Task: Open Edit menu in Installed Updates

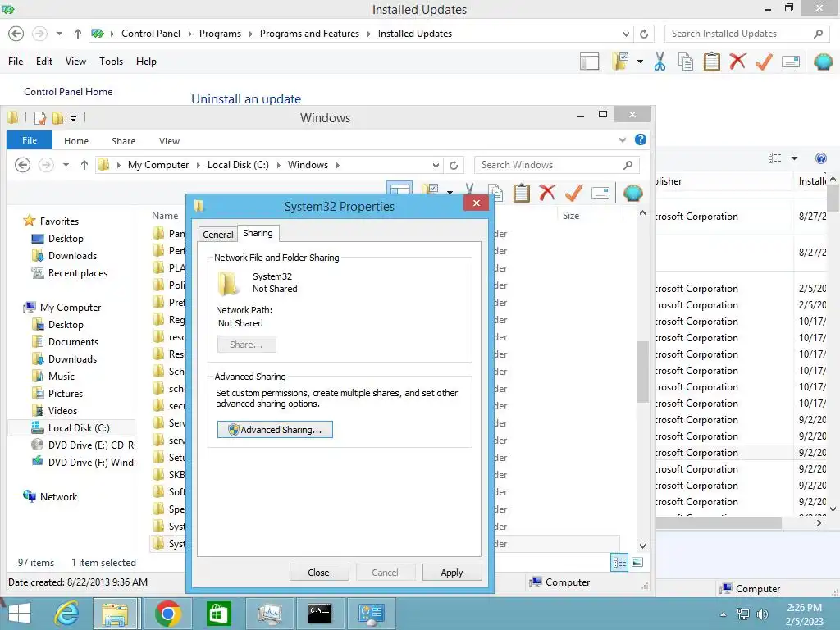Action: [44, 62]
